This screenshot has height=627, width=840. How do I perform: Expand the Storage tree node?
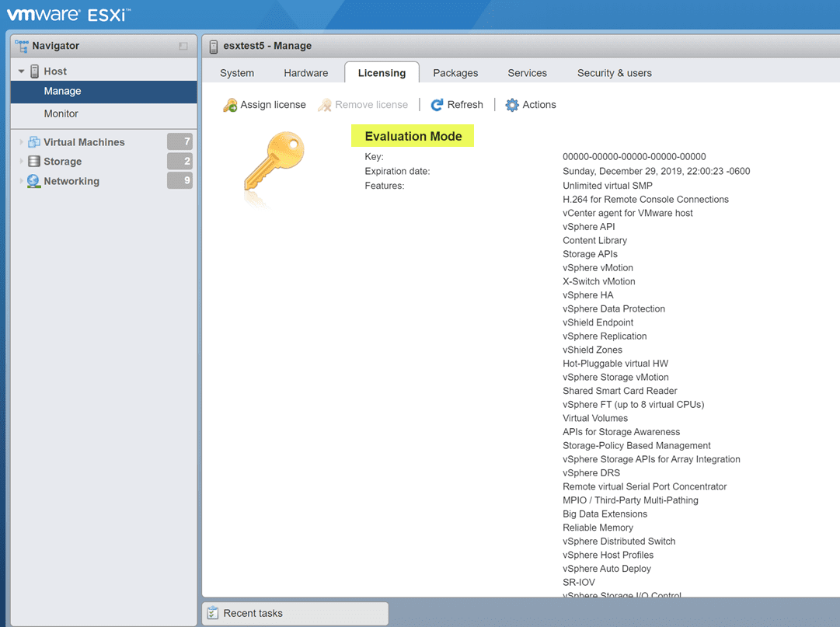click(x=21, y=161)
